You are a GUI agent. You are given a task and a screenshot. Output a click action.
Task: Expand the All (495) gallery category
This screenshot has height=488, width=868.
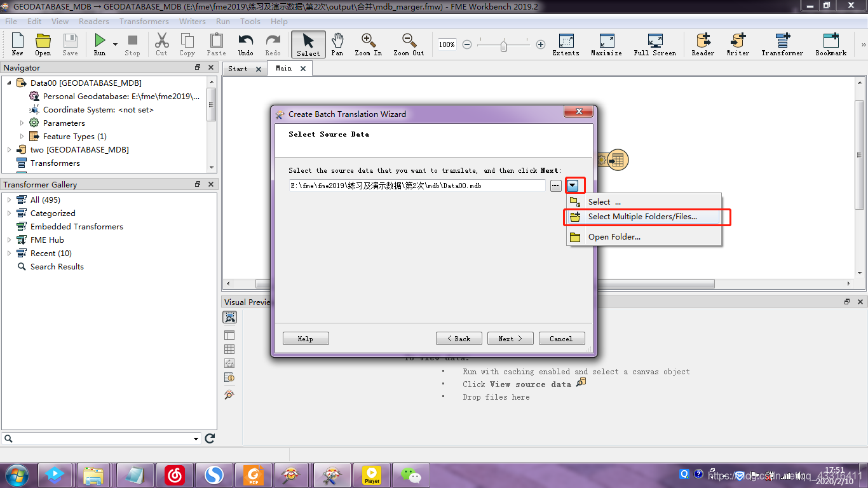(9, 200)
